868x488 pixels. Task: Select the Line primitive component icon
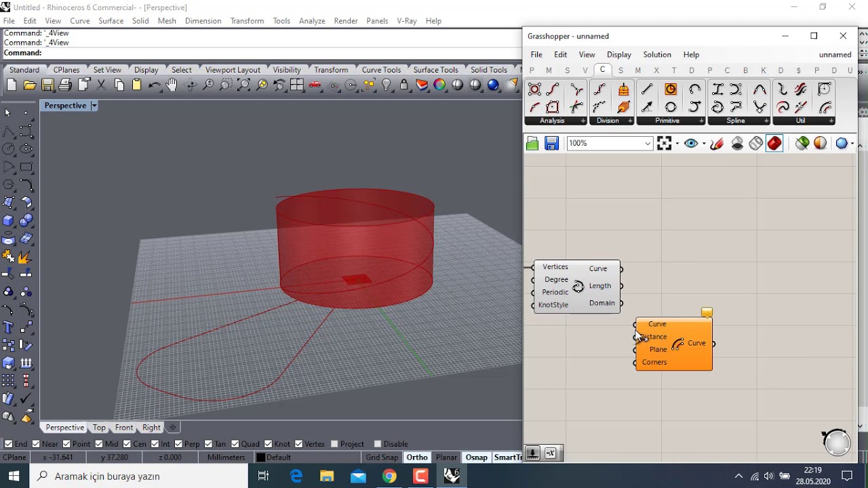coord(647,89)
